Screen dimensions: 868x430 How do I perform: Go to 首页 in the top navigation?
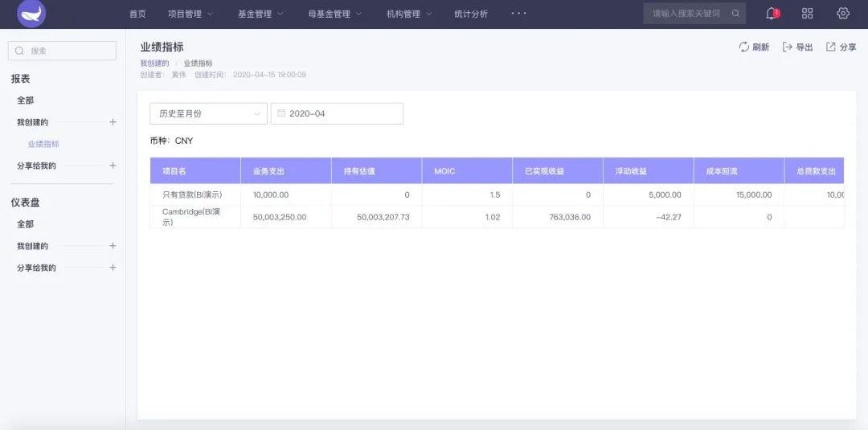pos(137,14)
